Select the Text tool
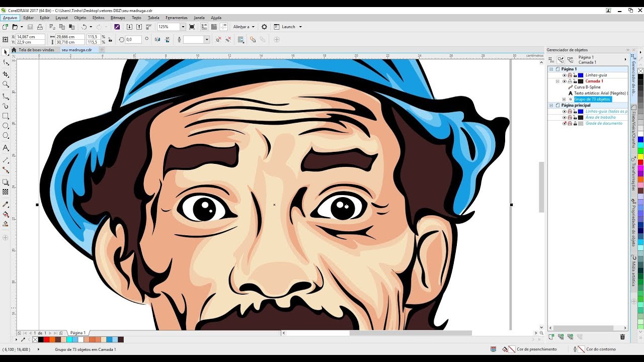The width and height of the screenshot is (644, 362). [x=6, y=148]
